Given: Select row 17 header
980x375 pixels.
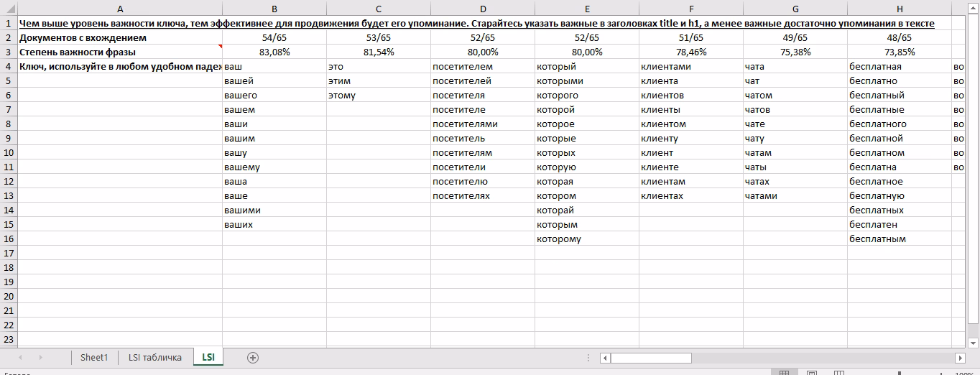Looking at the screenshot, I should tap(9, 254).
